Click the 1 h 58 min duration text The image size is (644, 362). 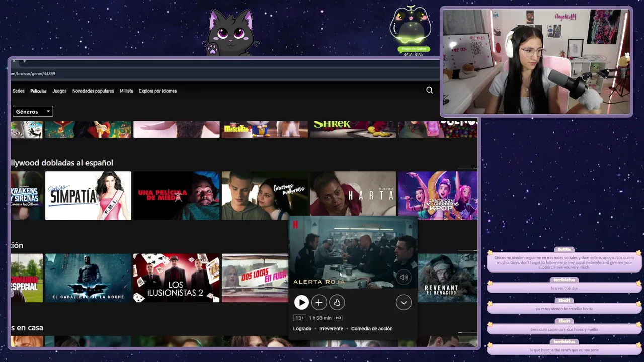[x=320, y=318]
